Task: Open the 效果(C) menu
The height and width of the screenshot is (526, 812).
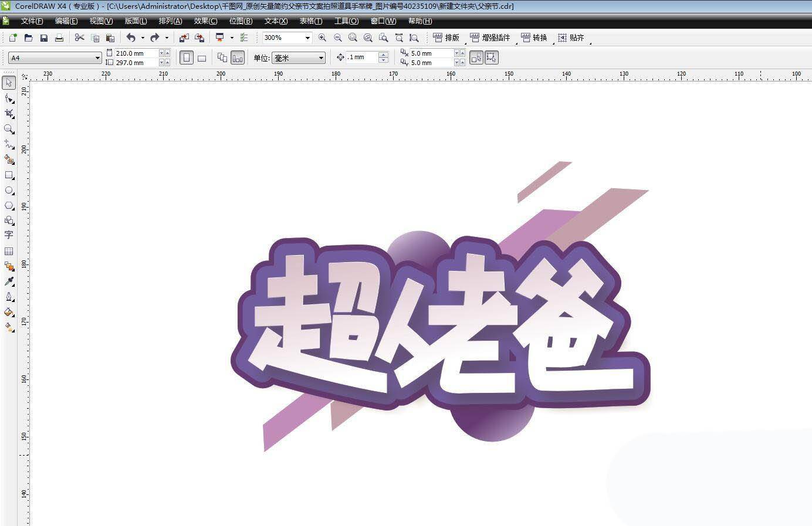Action: coord(205,21)
